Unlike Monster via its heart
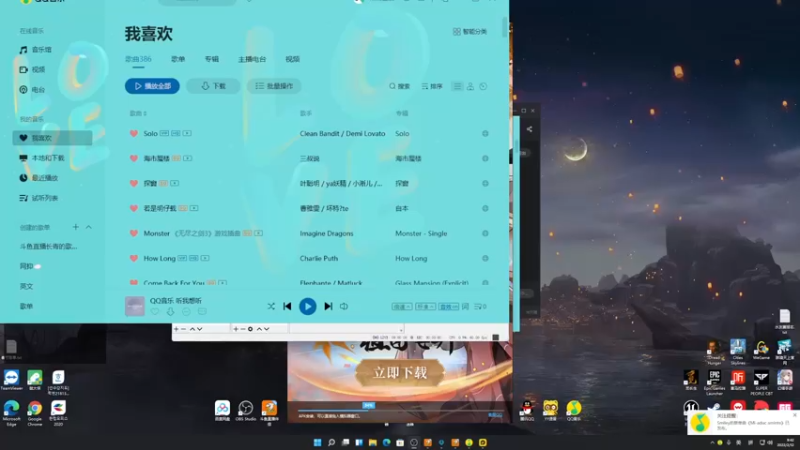The width and height of the screenshot is (800, 450). pyautogui.click(x=134, y=233)
